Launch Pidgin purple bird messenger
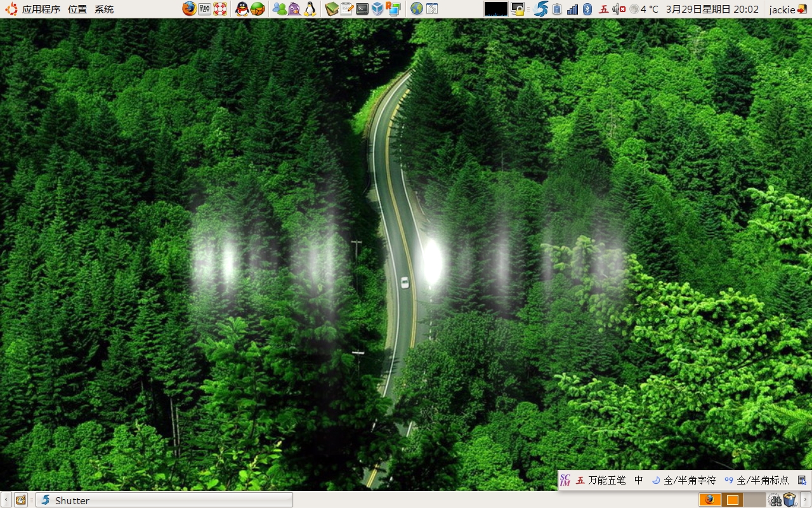Image resolution: width=812 pixels, height=508 pixels. point(294,9)
